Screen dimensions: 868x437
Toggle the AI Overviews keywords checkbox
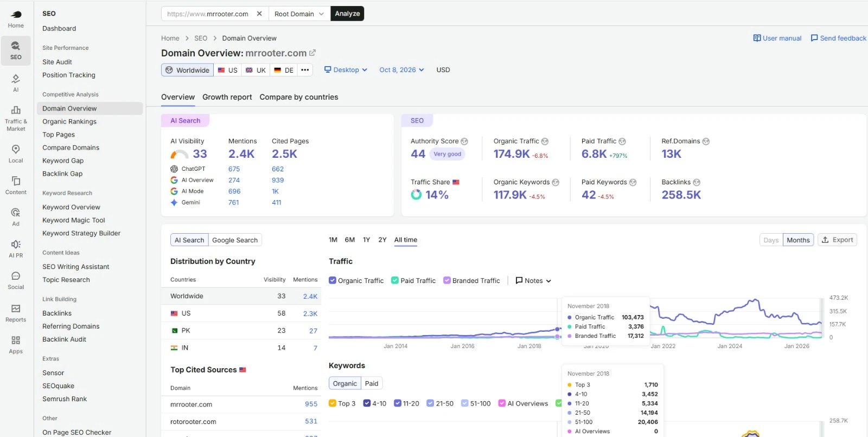pyautogui.click(x=502, y=403)
